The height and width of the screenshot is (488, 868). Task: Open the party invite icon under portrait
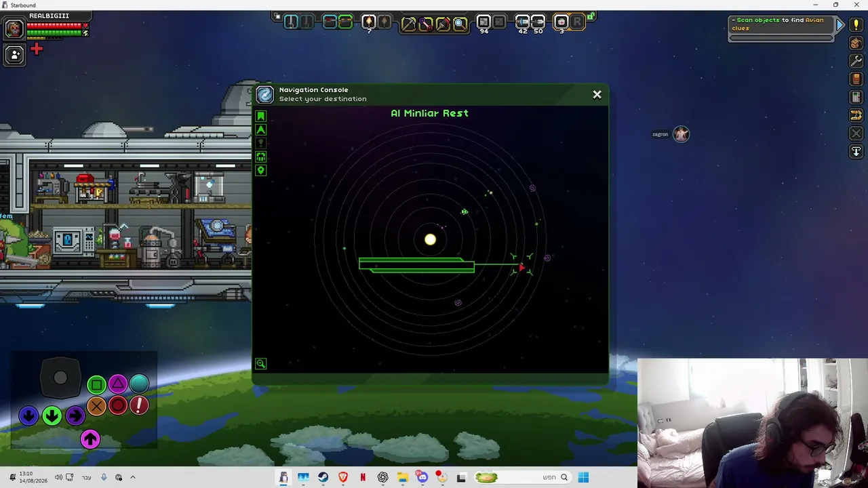[x=14, y=55]
